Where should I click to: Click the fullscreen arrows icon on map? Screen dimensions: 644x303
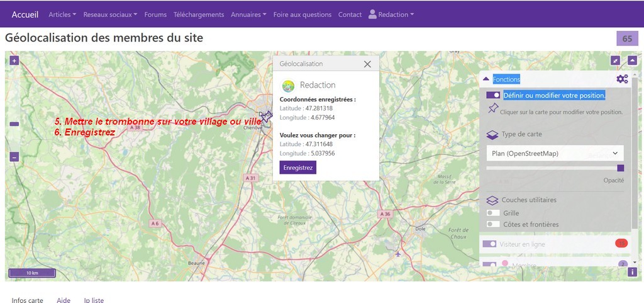tap(615, 60)
